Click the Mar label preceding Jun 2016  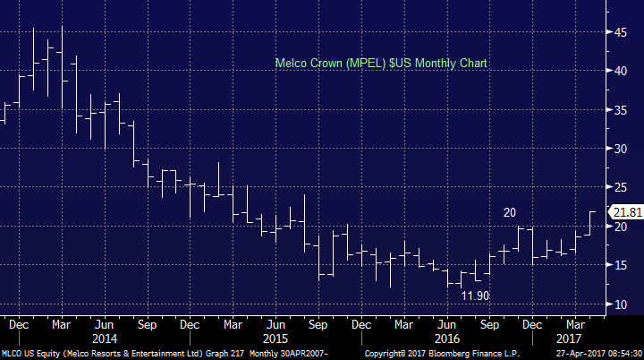point(403,325)
